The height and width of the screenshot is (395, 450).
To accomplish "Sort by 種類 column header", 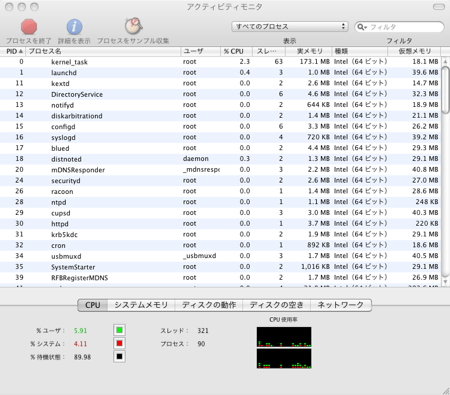I will 360,51.
